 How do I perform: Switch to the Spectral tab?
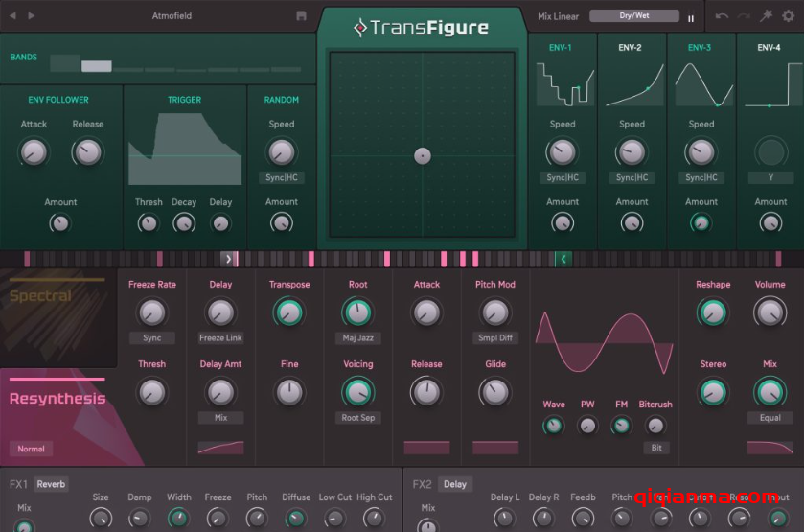(x=58, y=316)
